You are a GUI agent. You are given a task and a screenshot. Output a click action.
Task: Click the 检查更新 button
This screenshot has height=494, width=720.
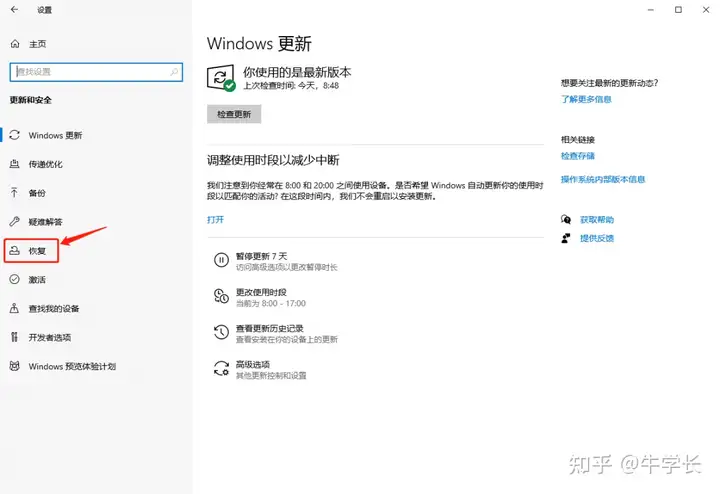click(x=234, y=114)
